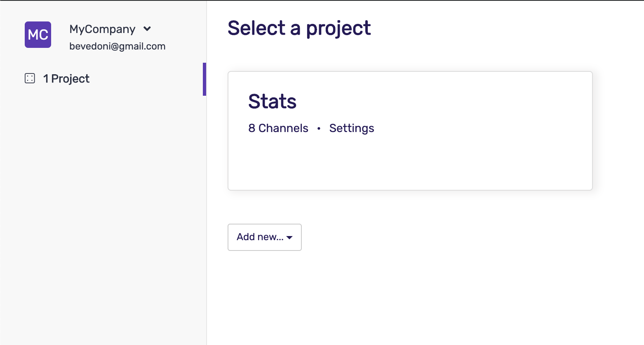Click the MyCompany organization name
Image resolution: width=644 pixels, height=345 pixels.
coord(102,29)
